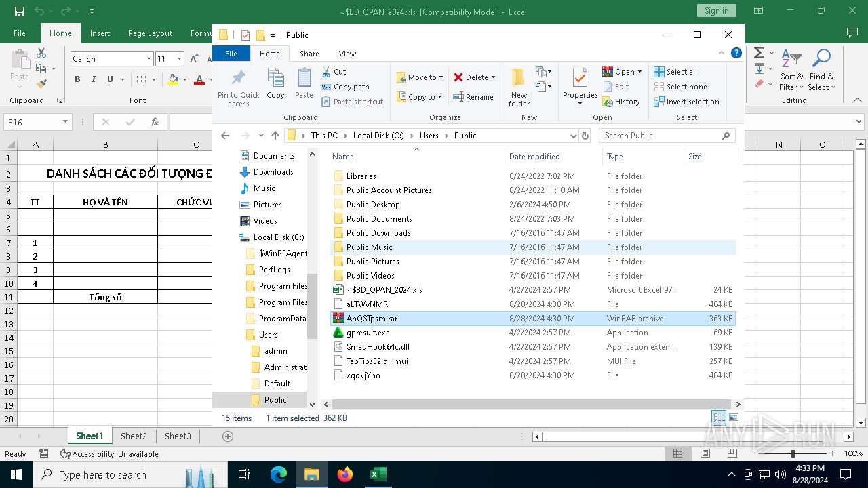Sort by Date modified column header
868x488 pixels.
click(x=553, y=156)
